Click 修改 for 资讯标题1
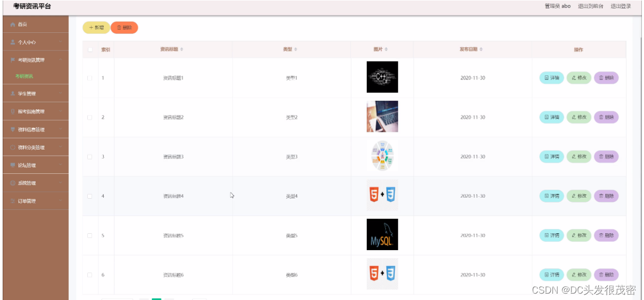Image resolution: width=644 pixels, height=300 pixels. tap(579, 78)
